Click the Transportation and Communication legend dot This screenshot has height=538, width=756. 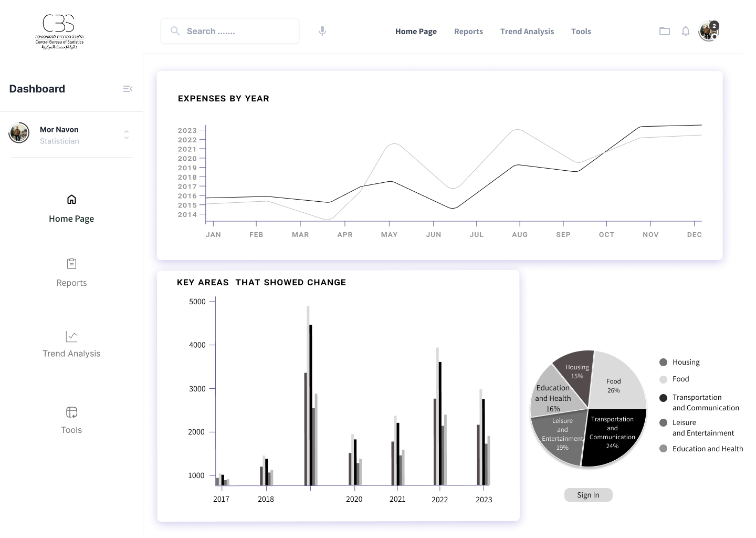click(663, 398)
